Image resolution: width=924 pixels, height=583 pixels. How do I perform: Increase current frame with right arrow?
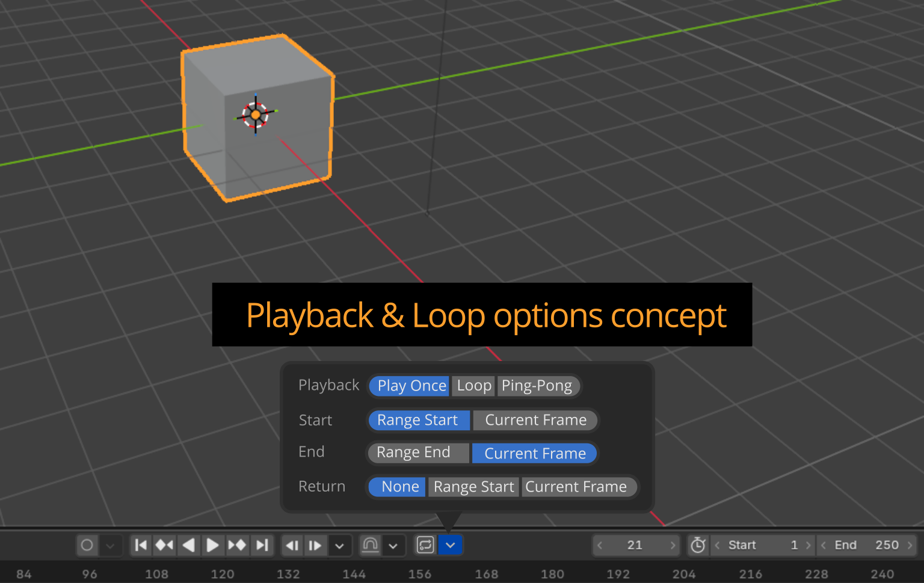(x=673, y=545)
